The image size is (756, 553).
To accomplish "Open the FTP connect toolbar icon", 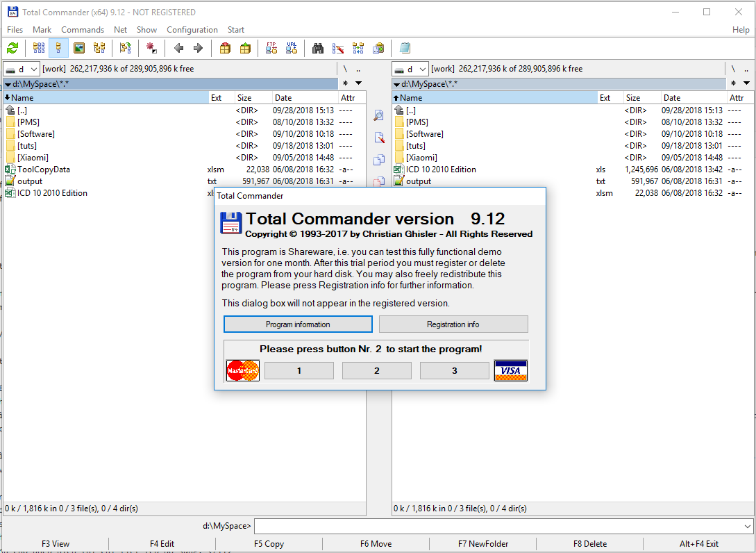I will tap(271, 48).
